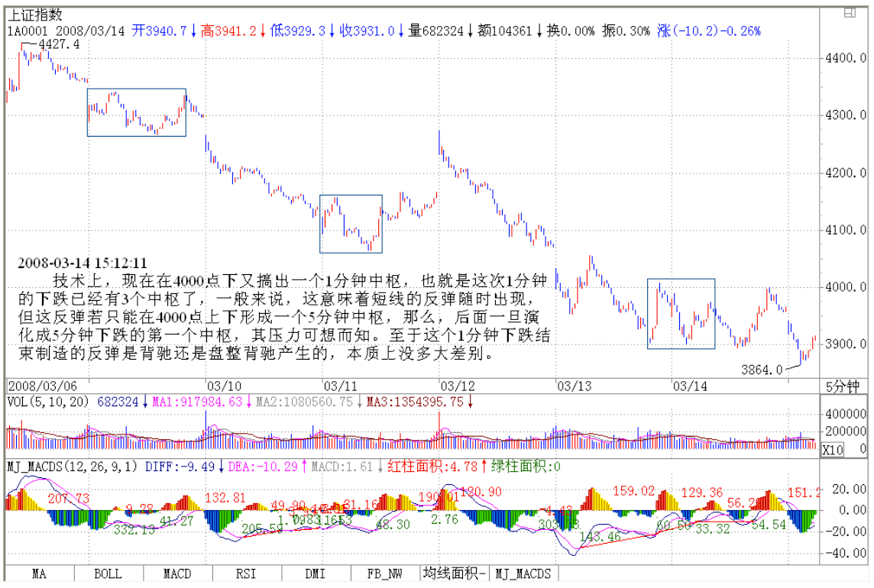Click the 207.73 red area label in MACD
This screenshot has width=874, height=588.
[x=69, y=498]
